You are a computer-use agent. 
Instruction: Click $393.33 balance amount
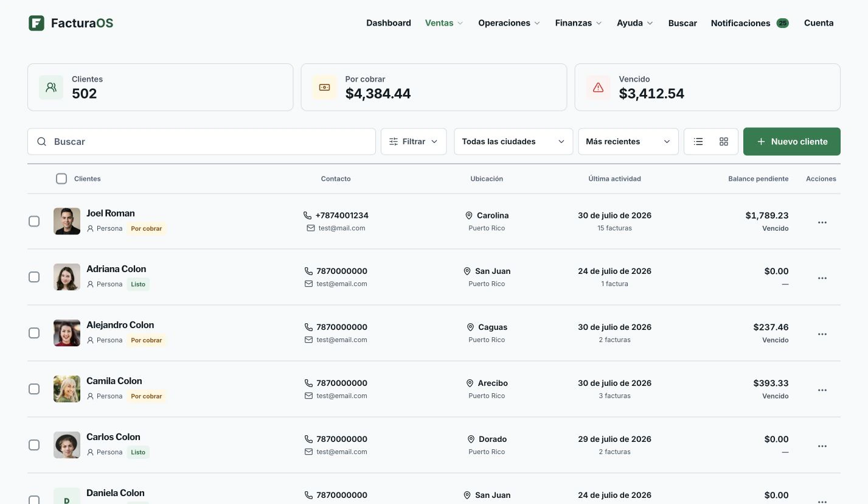pos(771,383)
